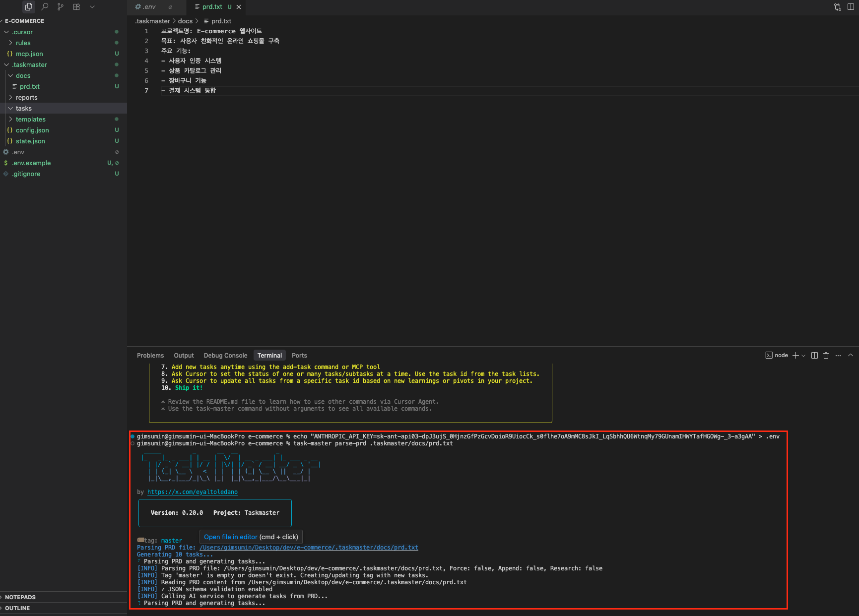Click docs in the breadcrumb path
This screenshot has height=616, width=859.
[185, 21]
